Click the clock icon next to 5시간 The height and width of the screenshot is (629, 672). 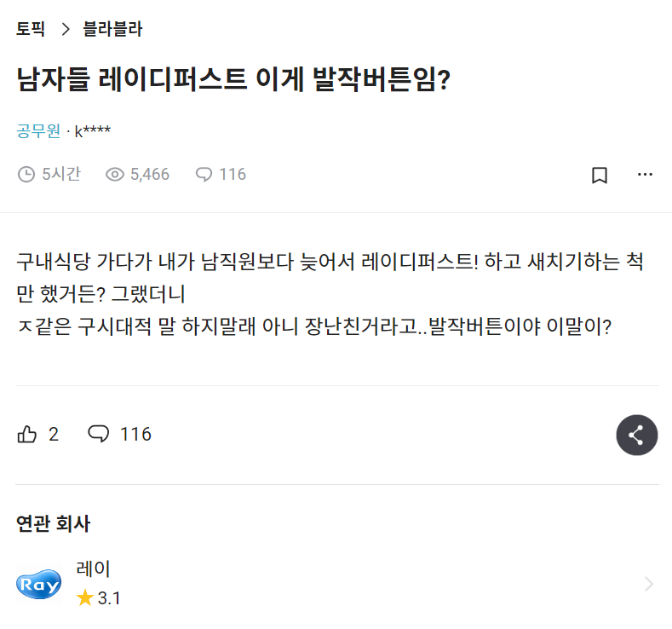point(26,175)
